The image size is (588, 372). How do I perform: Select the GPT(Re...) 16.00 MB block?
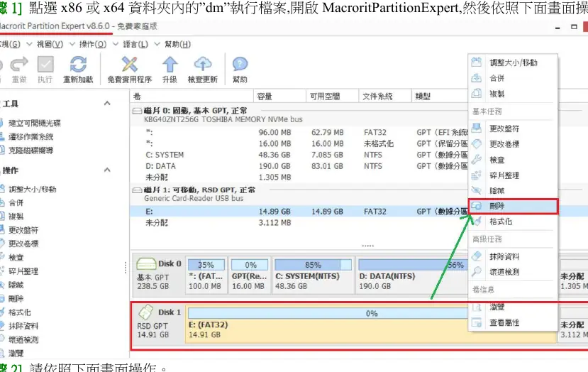coord(250,275)
